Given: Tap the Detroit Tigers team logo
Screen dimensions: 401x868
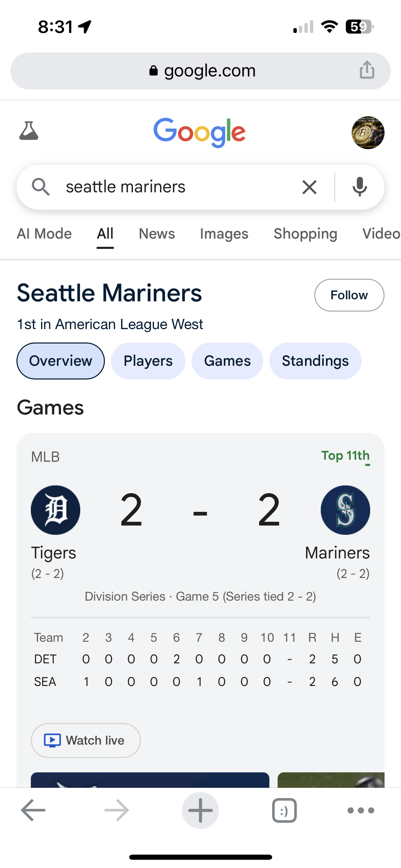Looking at the screenshot, I should coord(56,510).
